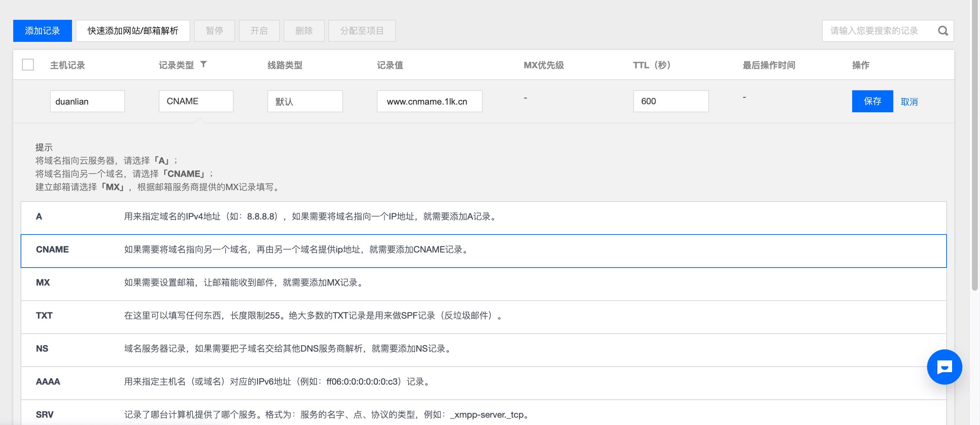This screenshot has height=425, width=980.
Task: Click the host record field containing duanlian
Action: [87, 101]
